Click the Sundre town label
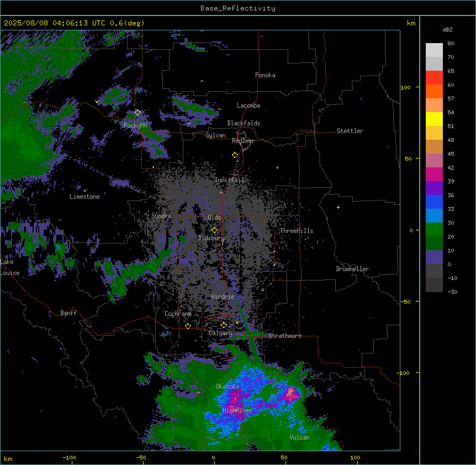The image size is (476, 465). (x=161, y=216)
